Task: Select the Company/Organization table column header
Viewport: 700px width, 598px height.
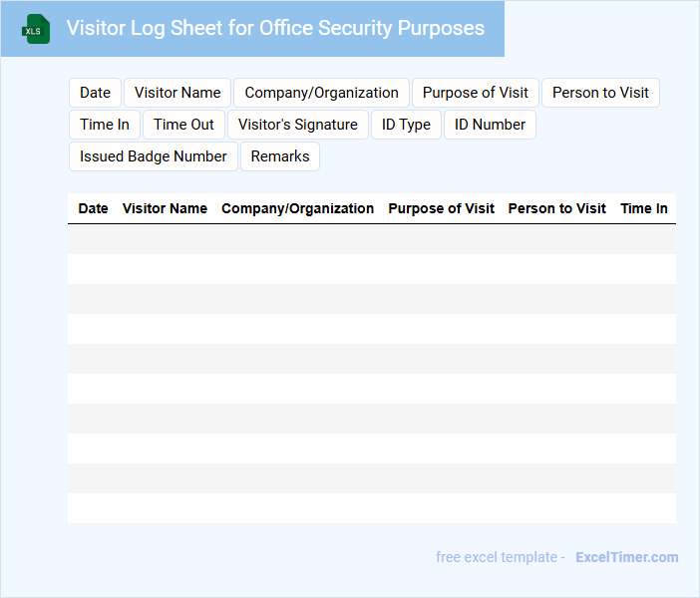Action: 297,208
